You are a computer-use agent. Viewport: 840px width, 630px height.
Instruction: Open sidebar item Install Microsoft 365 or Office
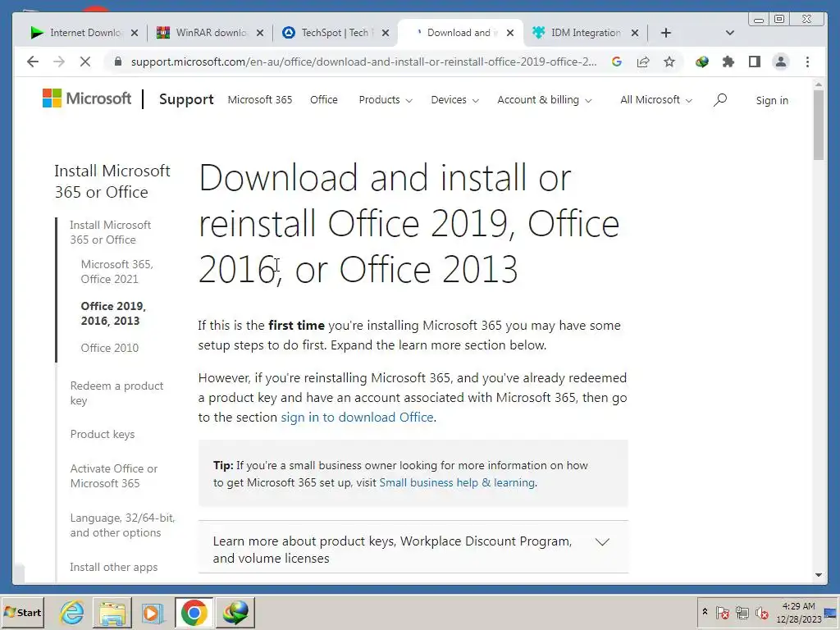111,232
